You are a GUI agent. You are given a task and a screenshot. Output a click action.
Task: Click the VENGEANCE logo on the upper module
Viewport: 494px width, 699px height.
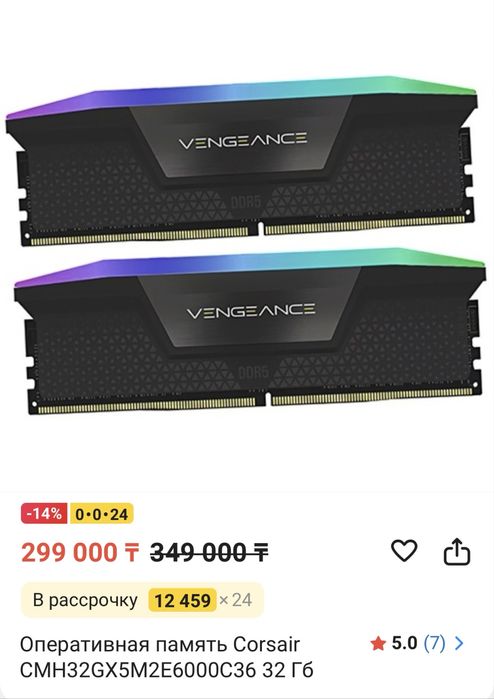pos(243,141)
